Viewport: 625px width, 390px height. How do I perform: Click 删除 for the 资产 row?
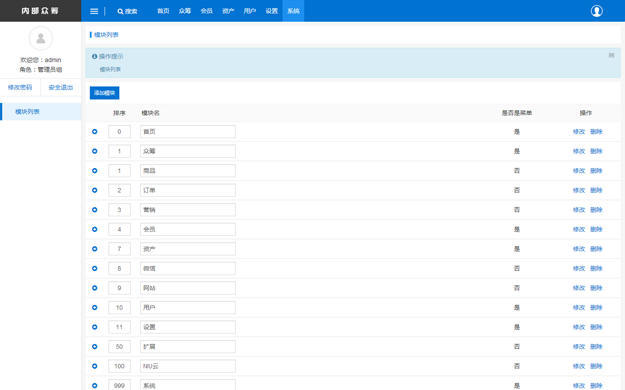pos(596,249)
